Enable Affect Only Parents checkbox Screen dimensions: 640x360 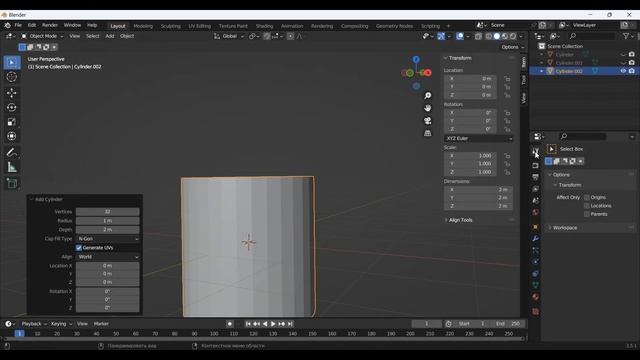click(x=587, y=214)
